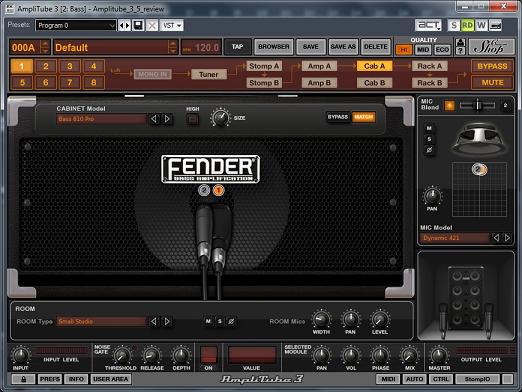Screen dimensions: 522x392
Task: Open the Custom Shop button
Action: coord(491,47)
